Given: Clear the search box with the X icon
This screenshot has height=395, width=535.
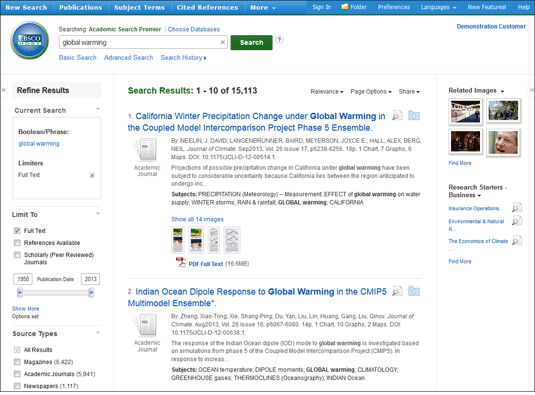Looking at the screenshot, I should tap(222, 42).
